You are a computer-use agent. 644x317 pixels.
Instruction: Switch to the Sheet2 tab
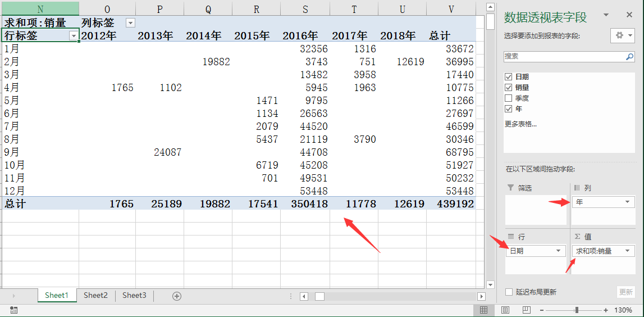(95, 295)
